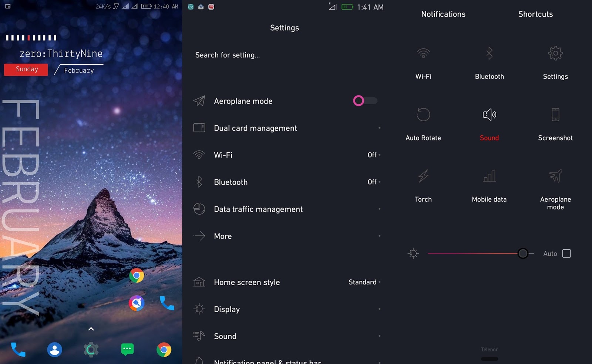The image size is (592, 364).
Task: Open Settings shortcut gear tile
Action: [x=555, y=63]
